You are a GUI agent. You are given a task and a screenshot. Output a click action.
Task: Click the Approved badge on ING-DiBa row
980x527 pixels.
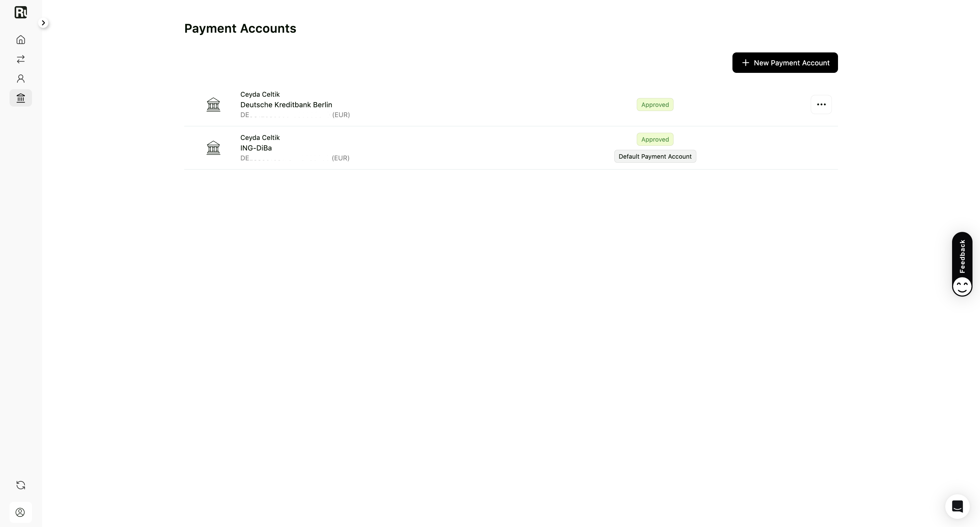click(655, 139)
